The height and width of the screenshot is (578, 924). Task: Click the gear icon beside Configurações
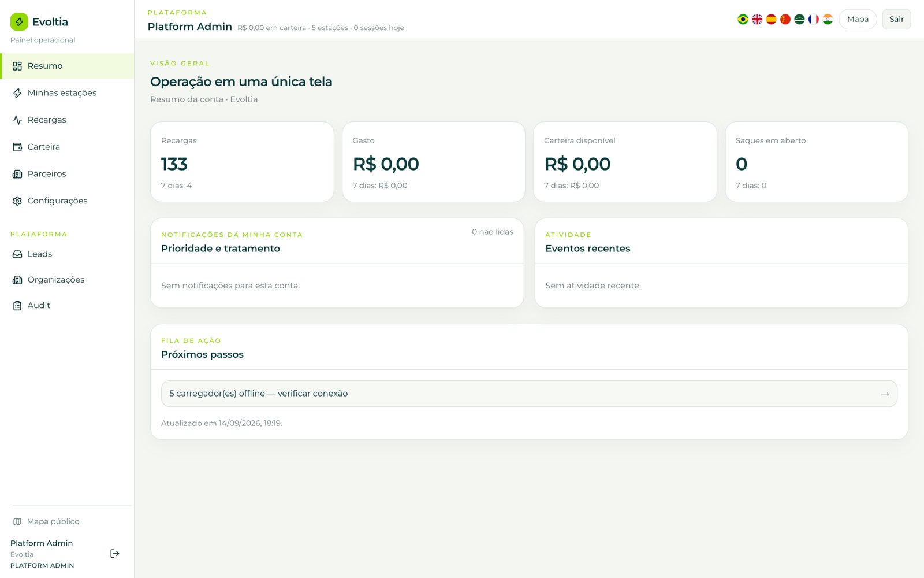(x=17, y=201)
